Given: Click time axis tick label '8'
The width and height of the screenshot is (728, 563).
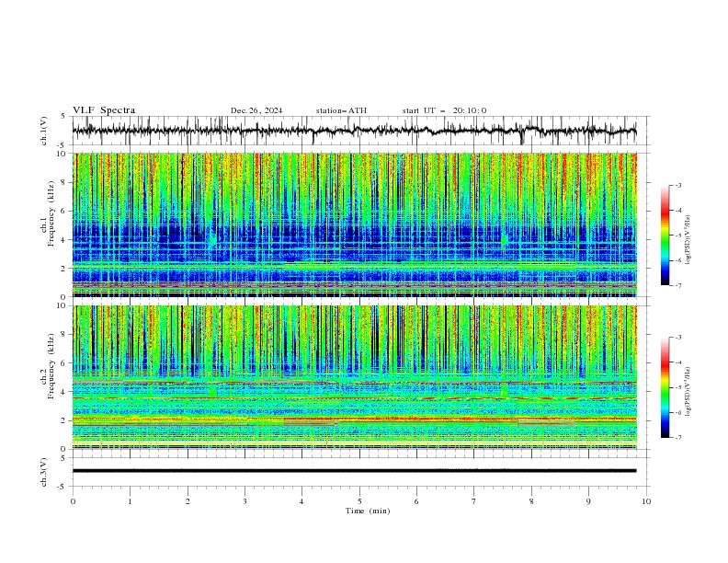Looking at the screenshot, I should tap(531, 501).
